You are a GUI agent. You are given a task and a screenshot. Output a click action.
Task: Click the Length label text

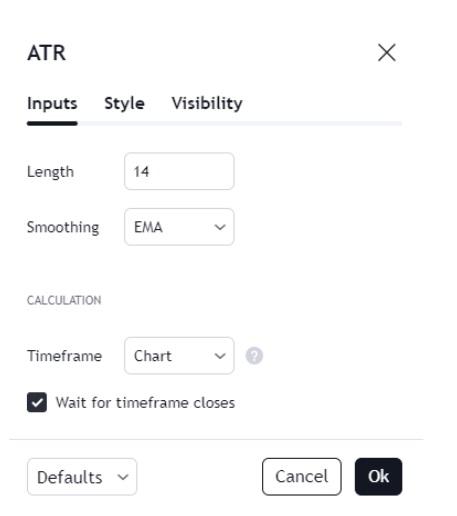click(x=50, y=172)
